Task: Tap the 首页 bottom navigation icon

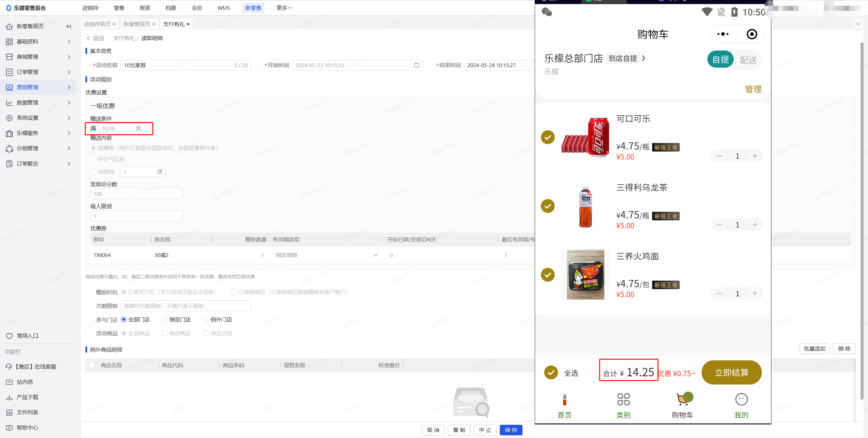Action: point(565,400)
